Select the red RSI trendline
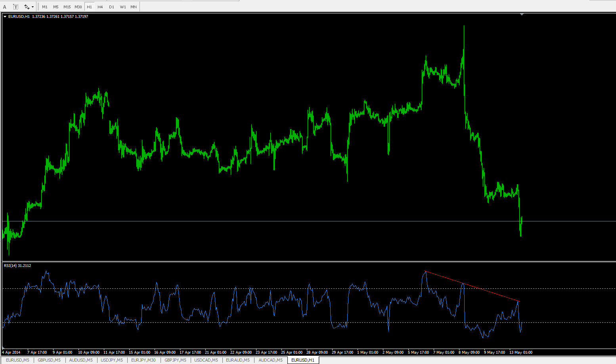The width and height of the screenshot is (616, 364). pyautogui.click(x=472, y=286)
